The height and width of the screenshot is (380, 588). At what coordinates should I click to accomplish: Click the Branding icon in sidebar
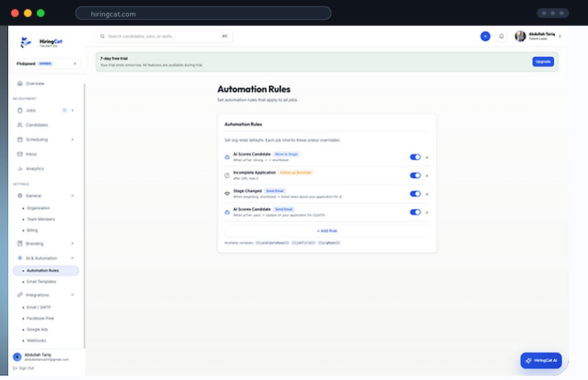(20, 244)
